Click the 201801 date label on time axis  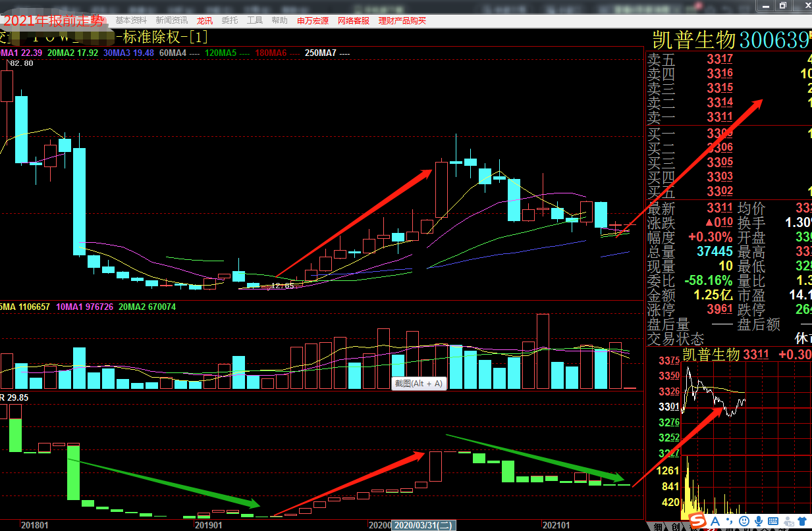[34, 526]
